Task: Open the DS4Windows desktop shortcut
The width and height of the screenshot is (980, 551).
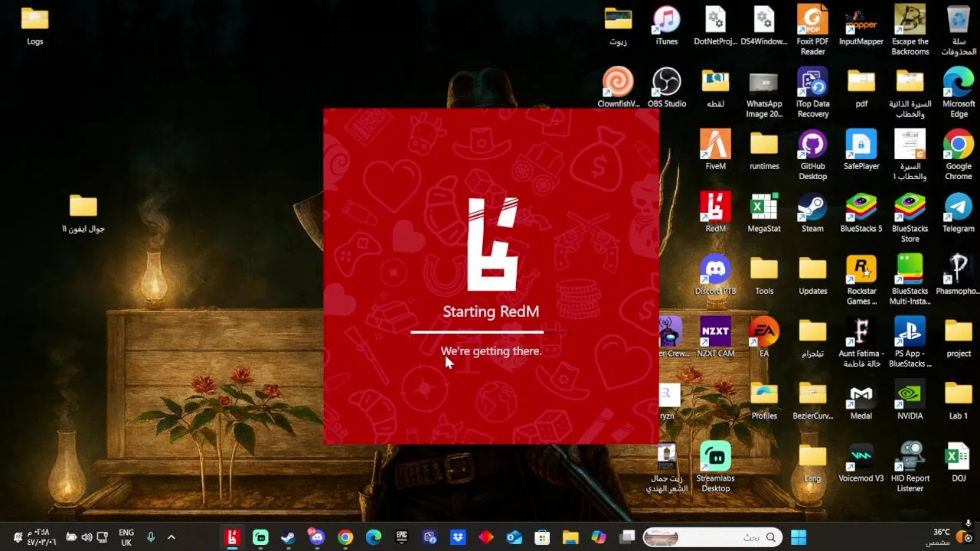Action: (x=763, y=26)
